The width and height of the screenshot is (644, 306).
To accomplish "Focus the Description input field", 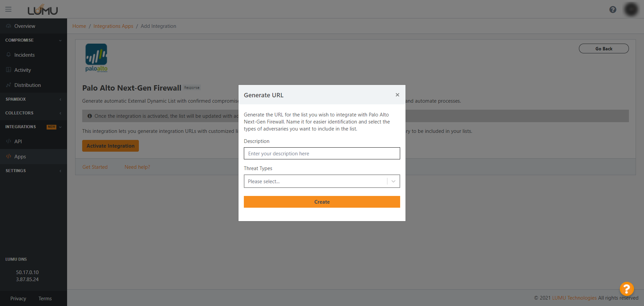I will [x=322, y=154].
